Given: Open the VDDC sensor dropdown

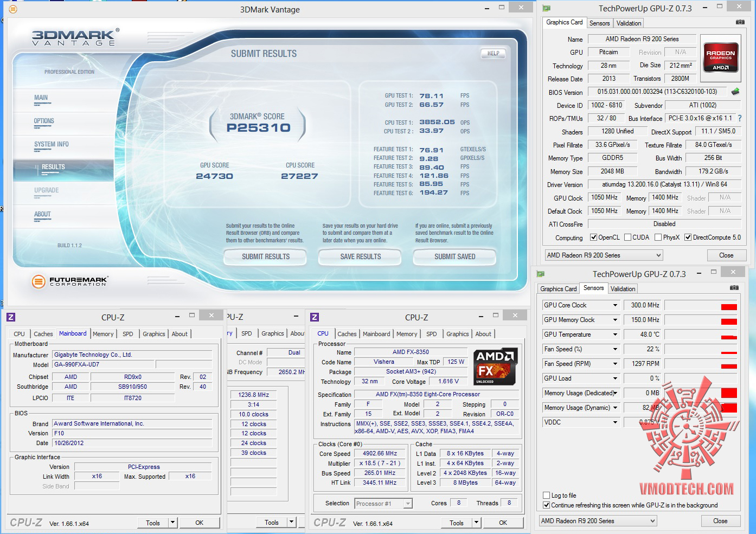Looking at the screenshot, I should (615, 422).
